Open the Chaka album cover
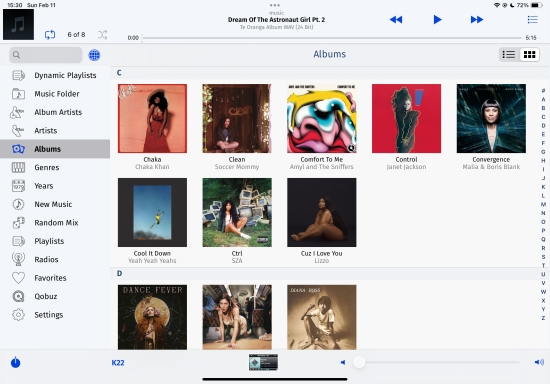This screenshot has width=550, height=384. [x=152, y=119]
